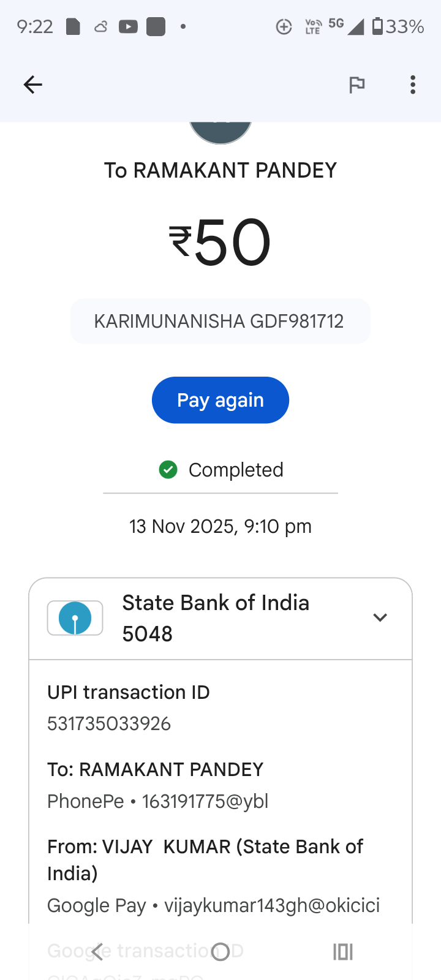441x980 pixels.
Task: Tap the green Completed checkmark icon
Action: (168, 470)
